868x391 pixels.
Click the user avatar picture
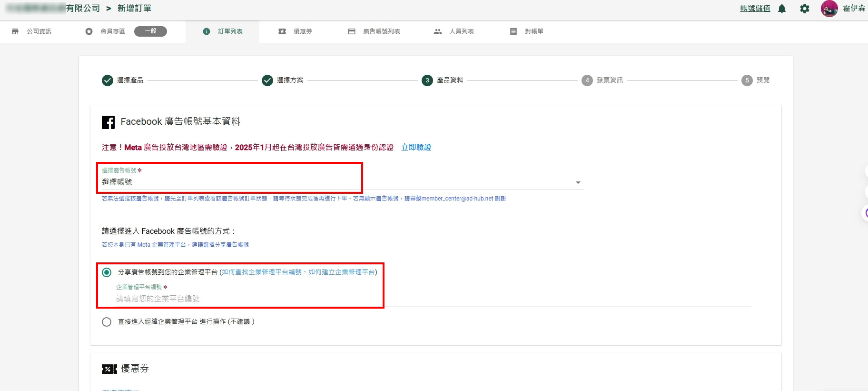(829, 9)
